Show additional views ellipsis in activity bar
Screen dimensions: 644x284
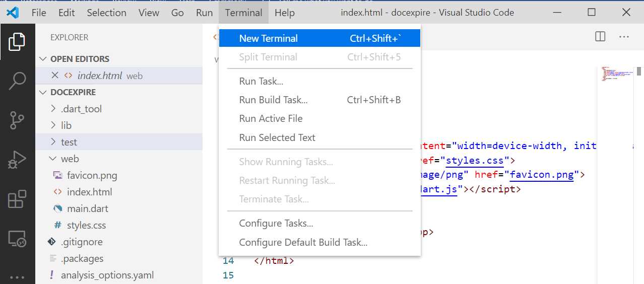17,277
